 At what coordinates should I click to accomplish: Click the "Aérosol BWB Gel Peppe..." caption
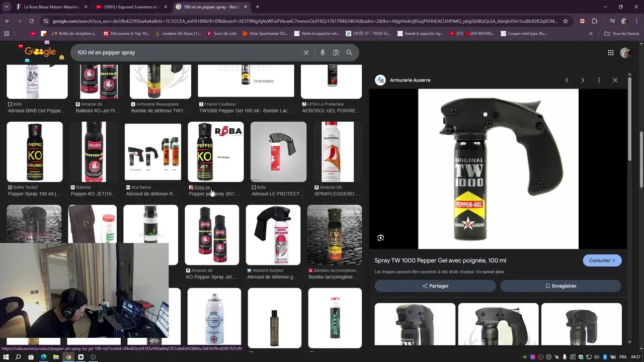[x=37, y=111]
